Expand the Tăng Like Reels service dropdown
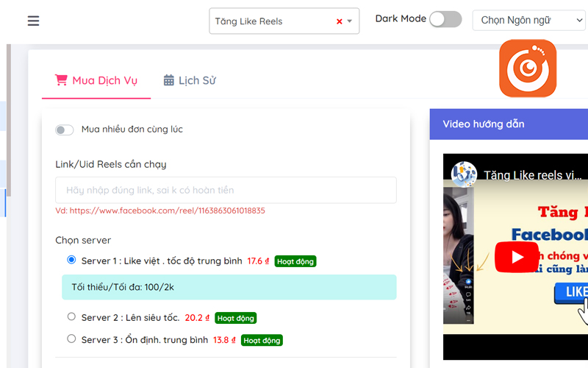Screen dimensions: 588x368 [x=350, y=21]
